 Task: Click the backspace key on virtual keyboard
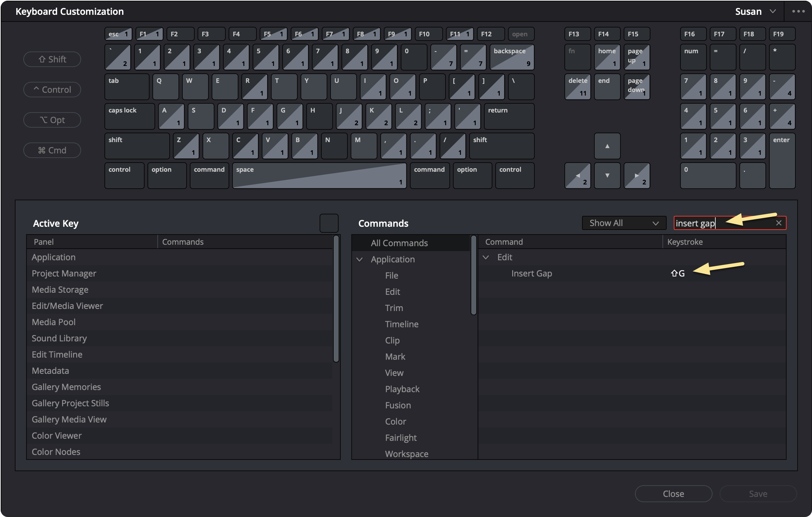tap(511, 57)
